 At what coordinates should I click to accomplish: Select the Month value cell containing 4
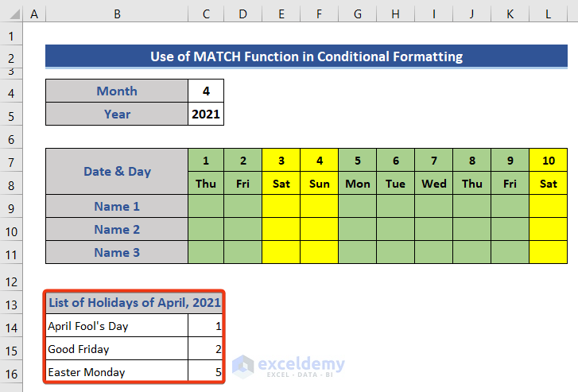click(x=206, y=91)
